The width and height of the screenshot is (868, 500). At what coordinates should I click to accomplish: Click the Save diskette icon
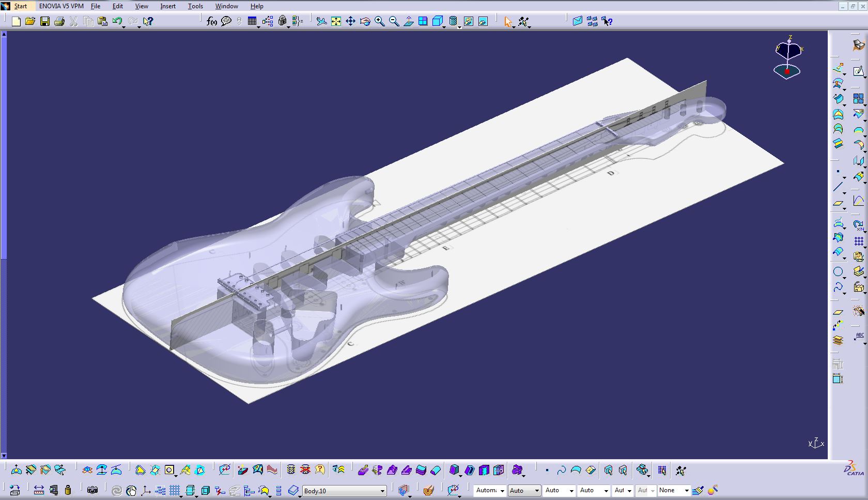pyautogui.click(x=45, y=21)
